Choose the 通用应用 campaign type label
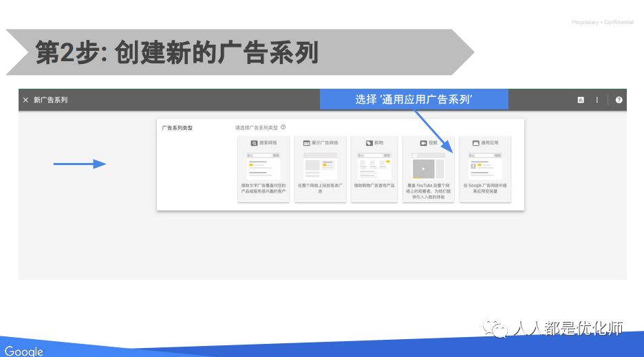644x357 pixels. 490,143
